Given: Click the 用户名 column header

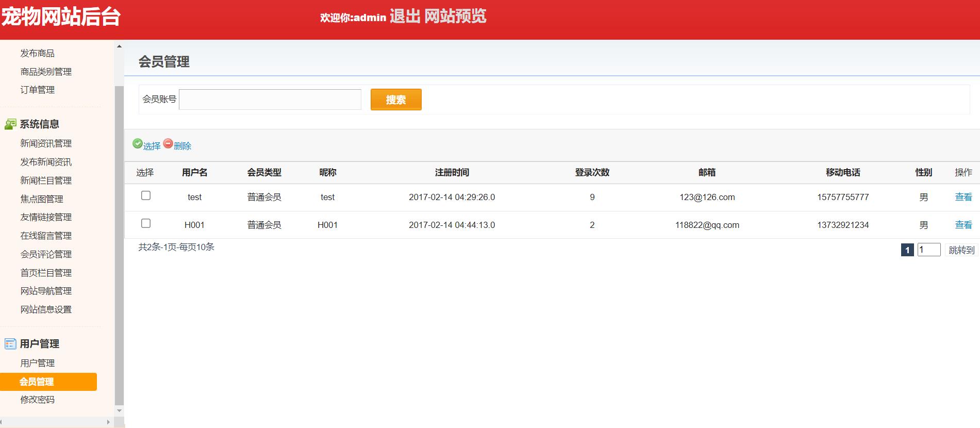Looking at the screenshot, I should (194, 172).
